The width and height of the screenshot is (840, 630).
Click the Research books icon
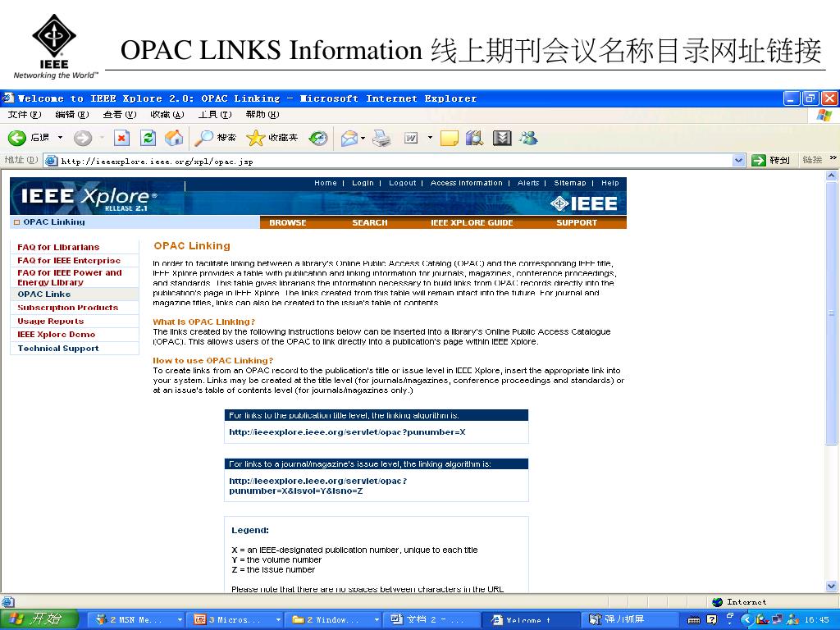pos(474,138)
